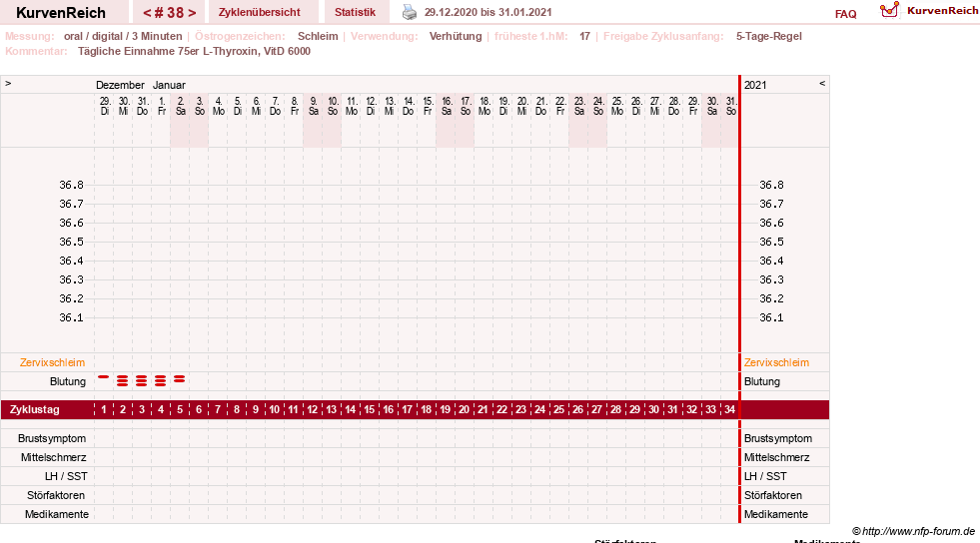Click the left Zervixschleim label
Screen dimensions: 980x543
[x=53, y=362]
